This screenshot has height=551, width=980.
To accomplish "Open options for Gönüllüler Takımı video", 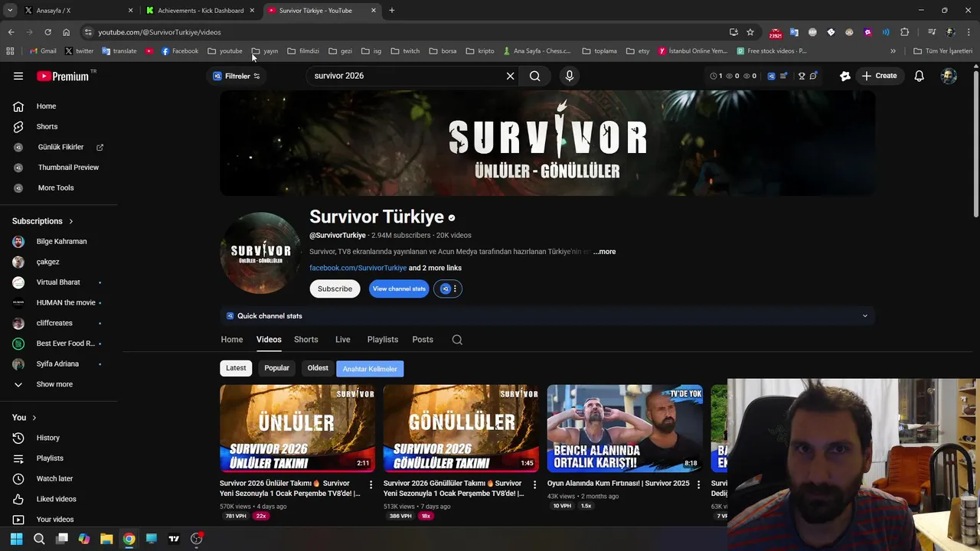I will coord(534,484).
